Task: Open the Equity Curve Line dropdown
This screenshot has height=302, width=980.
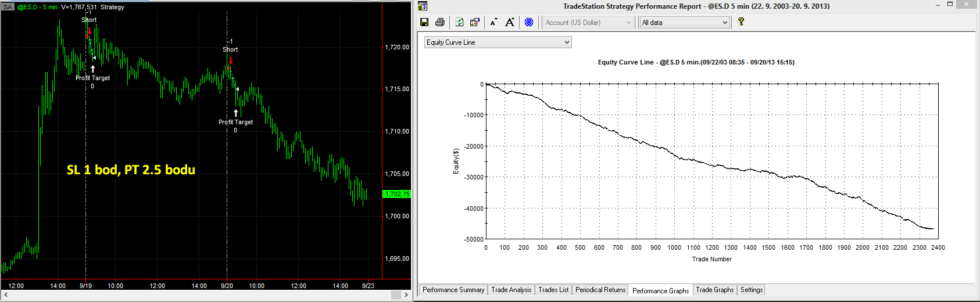Action: coord(498,42)
